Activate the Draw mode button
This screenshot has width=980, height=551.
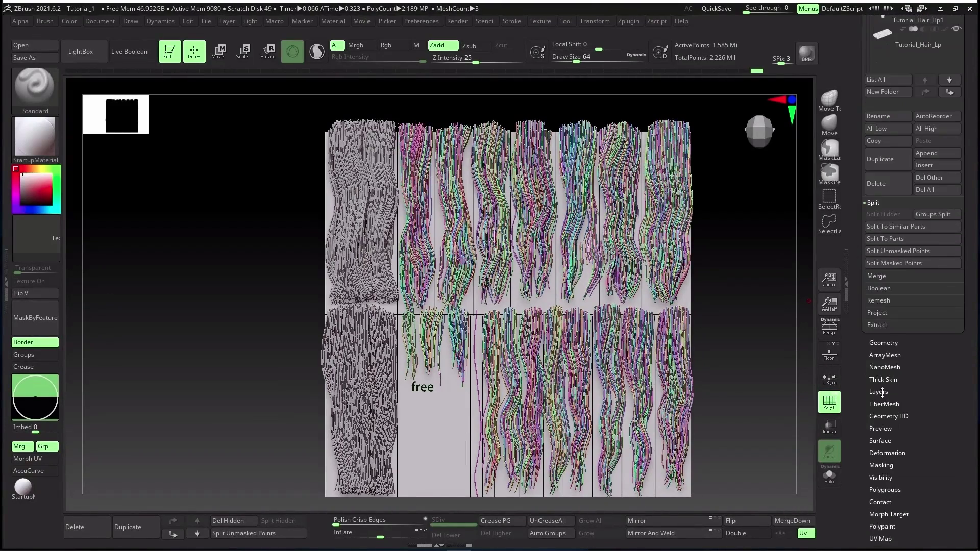[194, 52]
